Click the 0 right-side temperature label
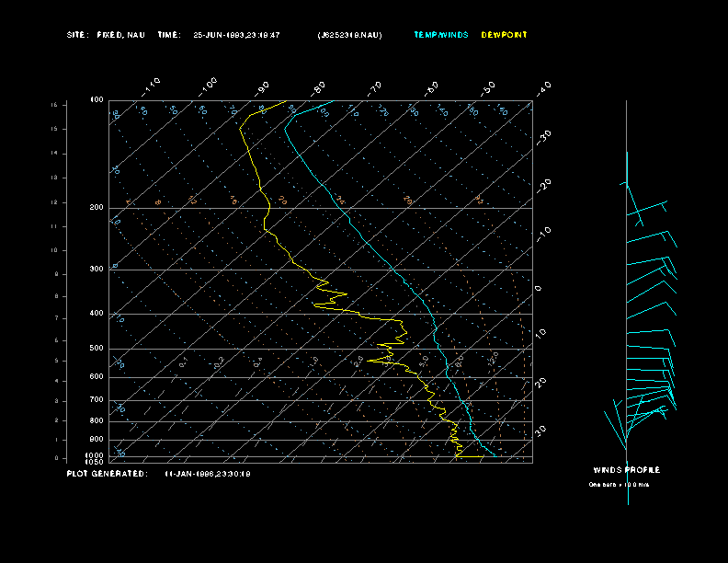 tap(539, 289)
